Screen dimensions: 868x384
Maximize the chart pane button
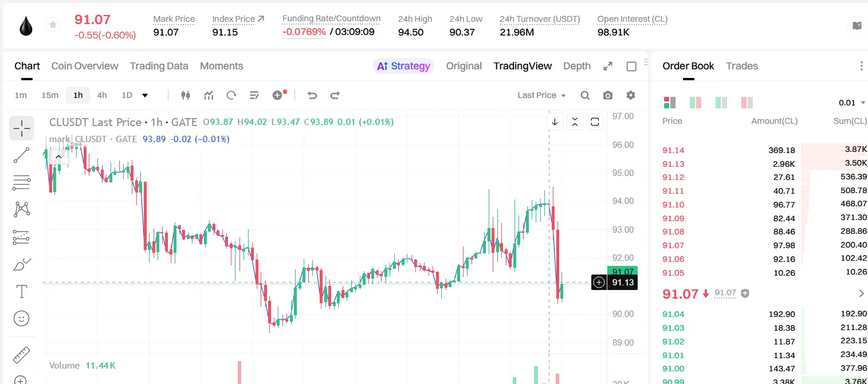point(595,122)
